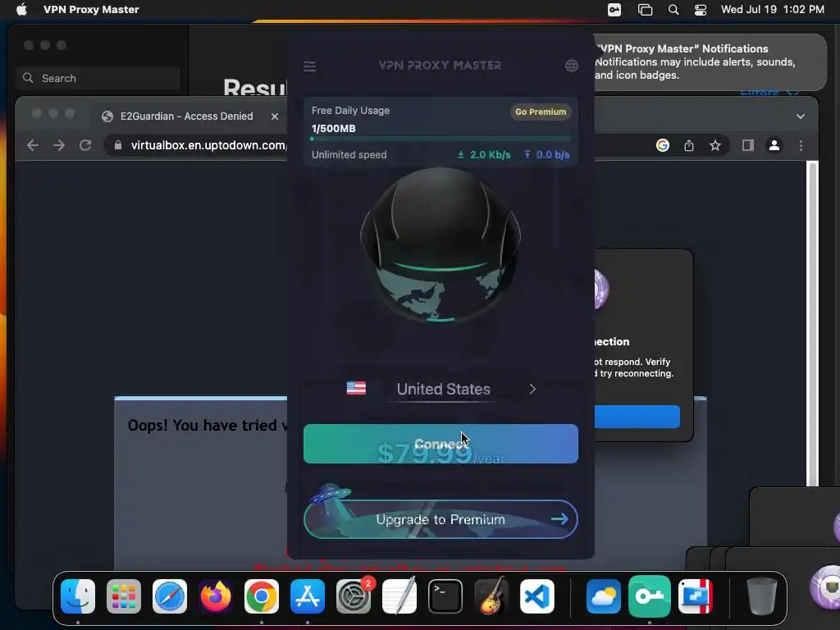This screenshot has width=840, height=630.
Task: Open the Trash from the Dock
Action: (x=762, y=596)
